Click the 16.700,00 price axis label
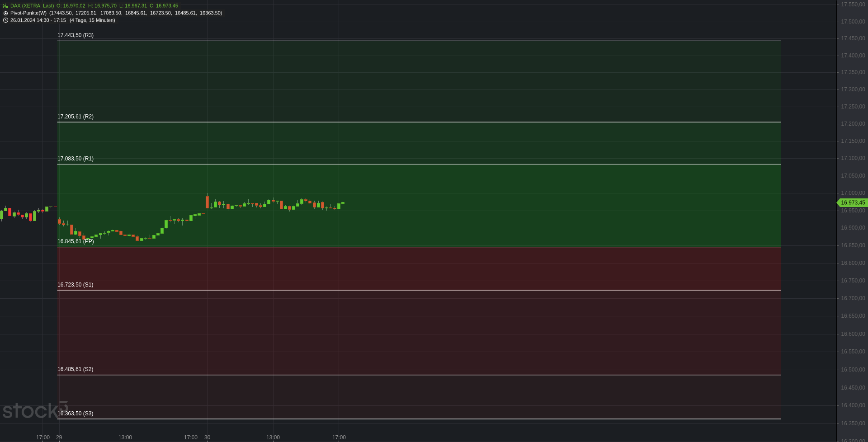 (x=853, y=298)
